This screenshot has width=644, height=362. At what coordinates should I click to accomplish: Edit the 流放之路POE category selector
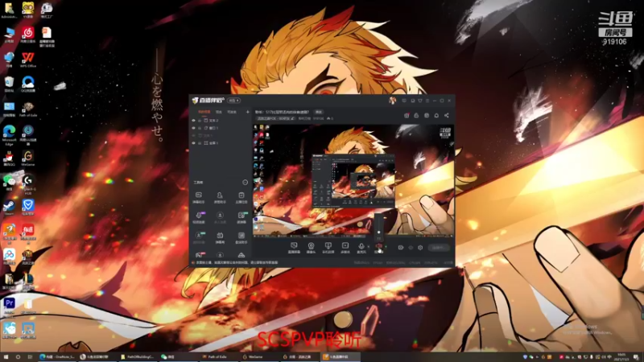[x=275, y=118]
